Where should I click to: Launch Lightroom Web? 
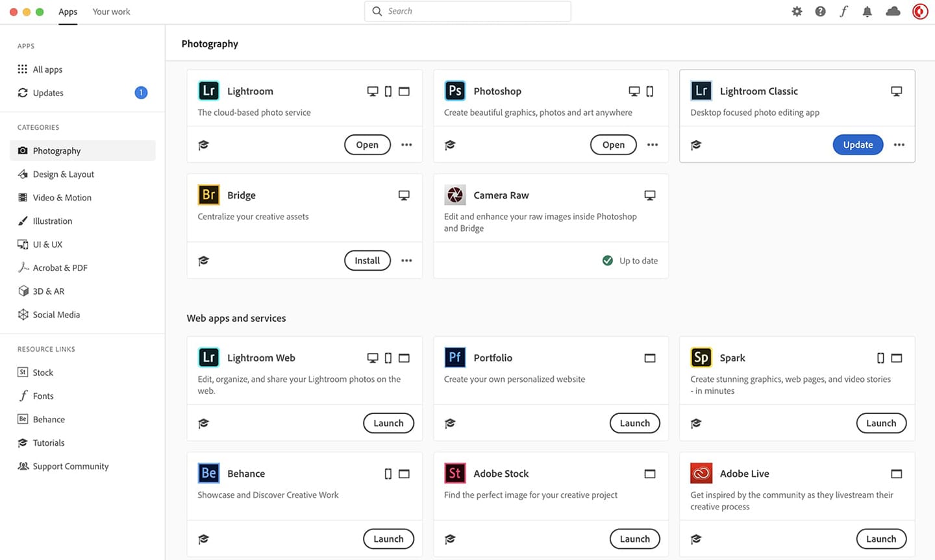388,423
